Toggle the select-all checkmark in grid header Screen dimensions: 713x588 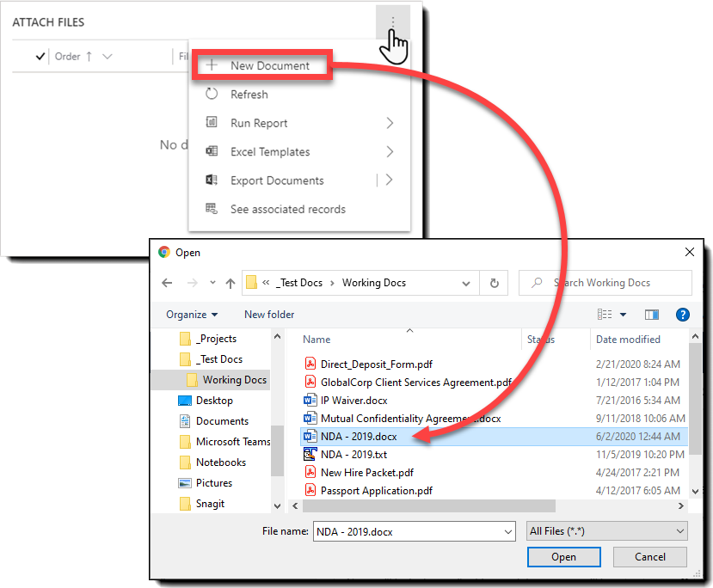[x=40, y=57]
